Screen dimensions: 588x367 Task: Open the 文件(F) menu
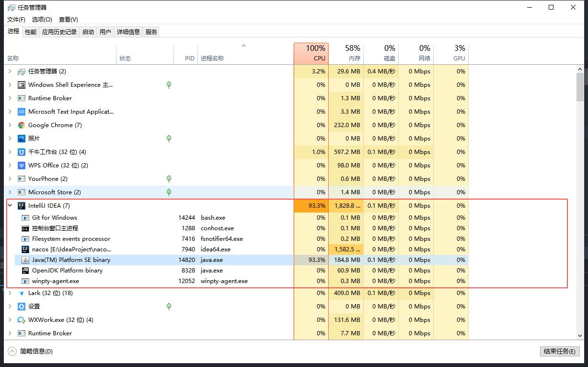click(16, 20)
